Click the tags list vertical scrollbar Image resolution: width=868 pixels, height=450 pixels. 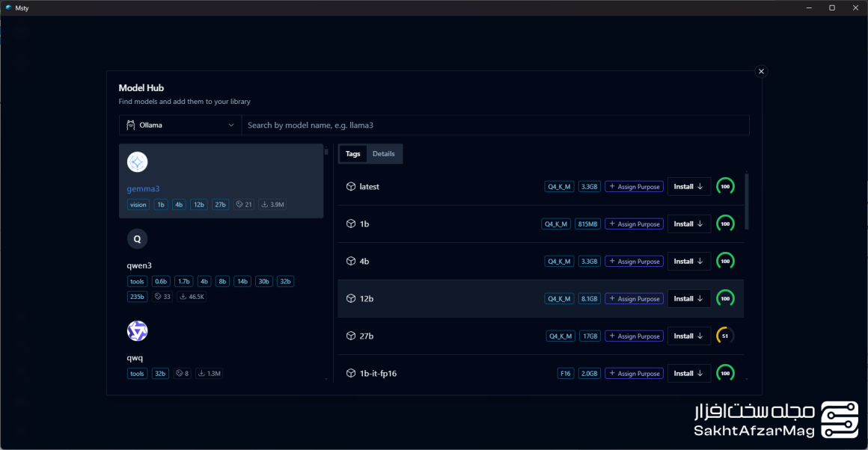[747, 201]
